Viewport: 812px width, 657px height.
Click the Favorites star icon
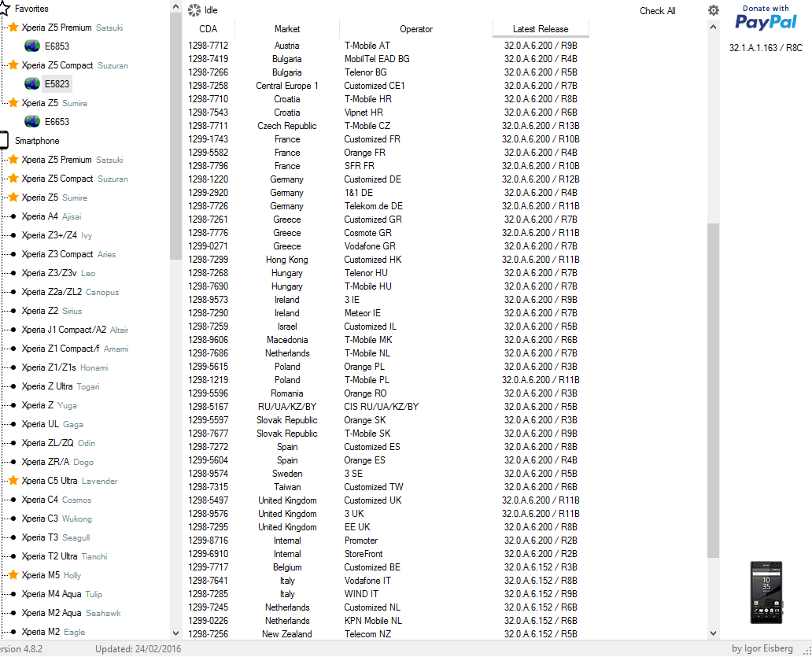point(3,9)
